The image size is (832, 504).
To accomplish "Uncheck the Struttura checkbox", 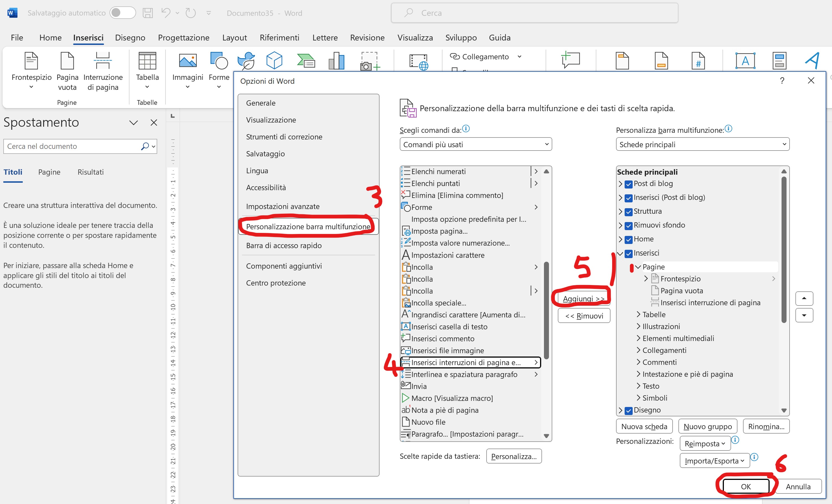I will click(629, 212).
